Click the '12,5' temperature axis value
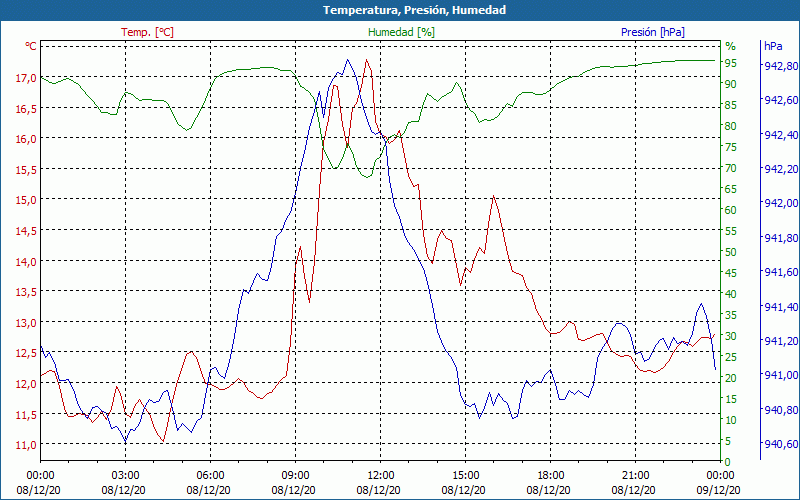This screenshot has width=800, height=500. pyautogui.click(x=26, y=353)
